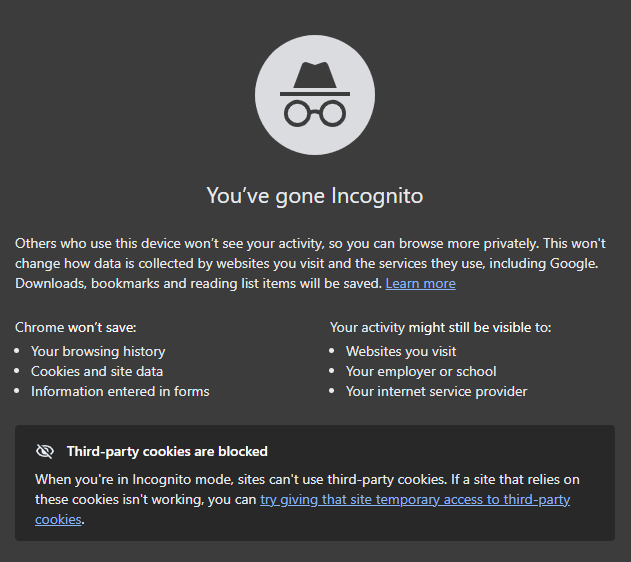Click the "Chrome won't save:" heading

click(x=76, y=327)
